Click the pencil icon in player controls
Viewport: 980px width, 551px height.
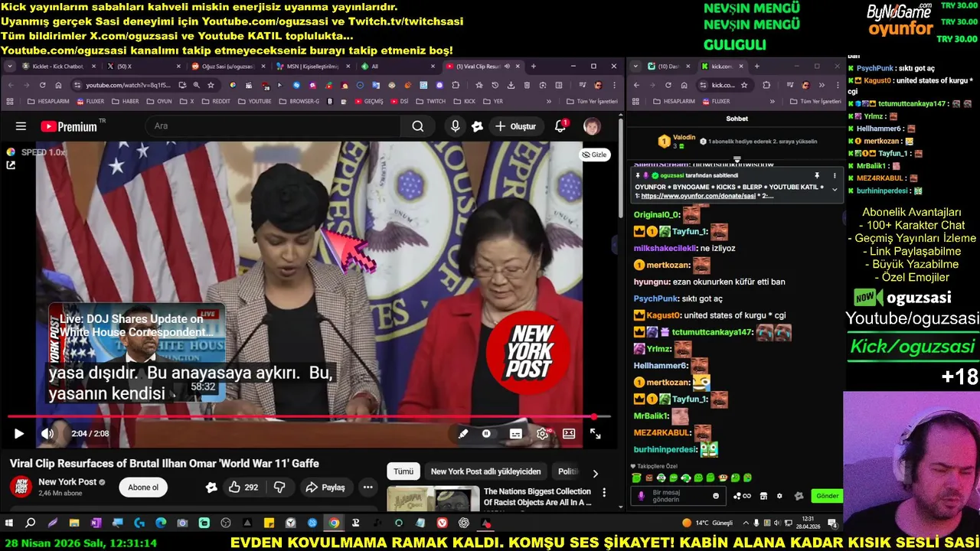coord(463,434)
